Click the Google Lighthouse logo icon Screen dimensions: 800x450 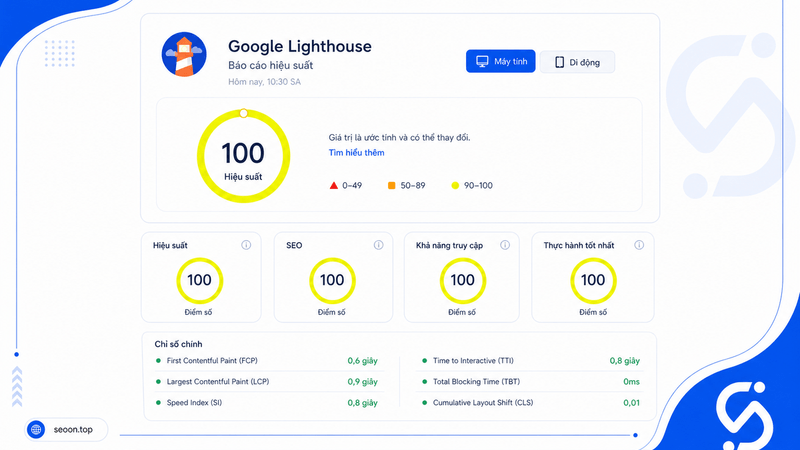pos(184,54)
